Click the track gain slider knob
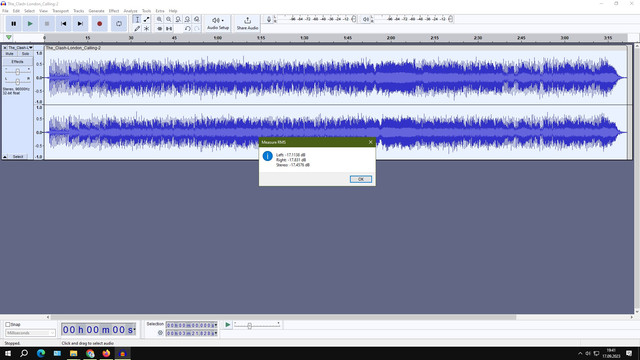Screen dimensions: 640x360 [x=18, y=72]
